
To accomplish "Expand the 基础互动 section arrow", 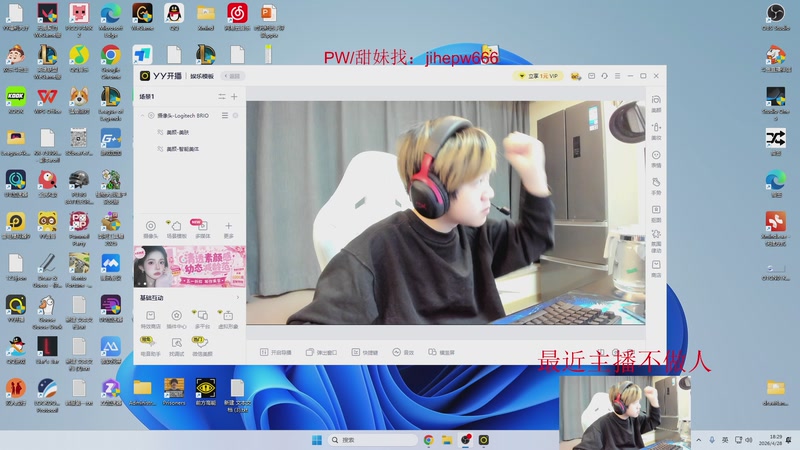I will click(x=237, y=297).
